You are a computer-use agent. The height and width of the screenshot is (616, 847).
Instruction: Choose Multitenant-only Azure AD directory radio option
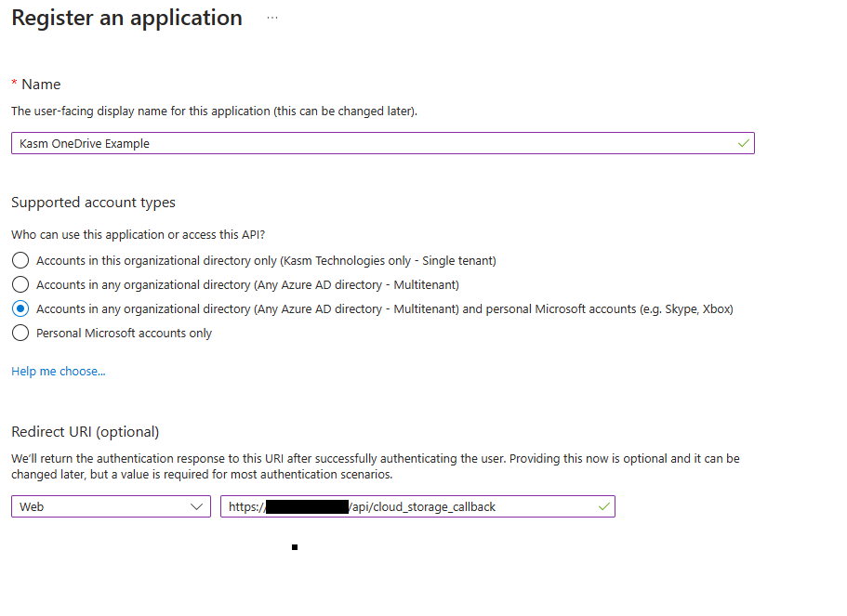[x=20, y=284]
